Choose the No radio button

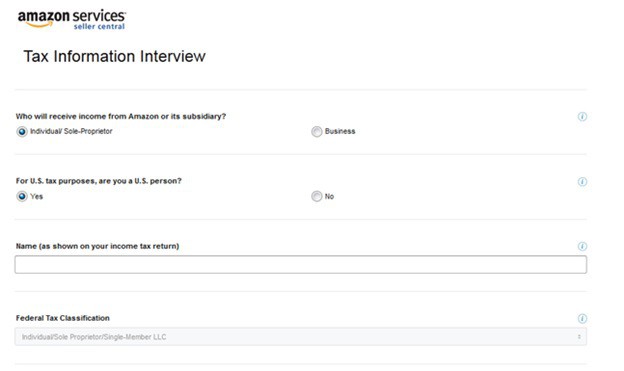(316, 196)
